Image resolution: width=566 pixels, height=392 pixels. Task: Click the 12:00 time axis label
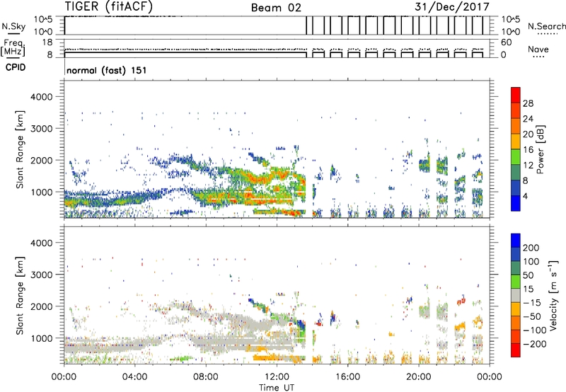[x=277, y=377]
